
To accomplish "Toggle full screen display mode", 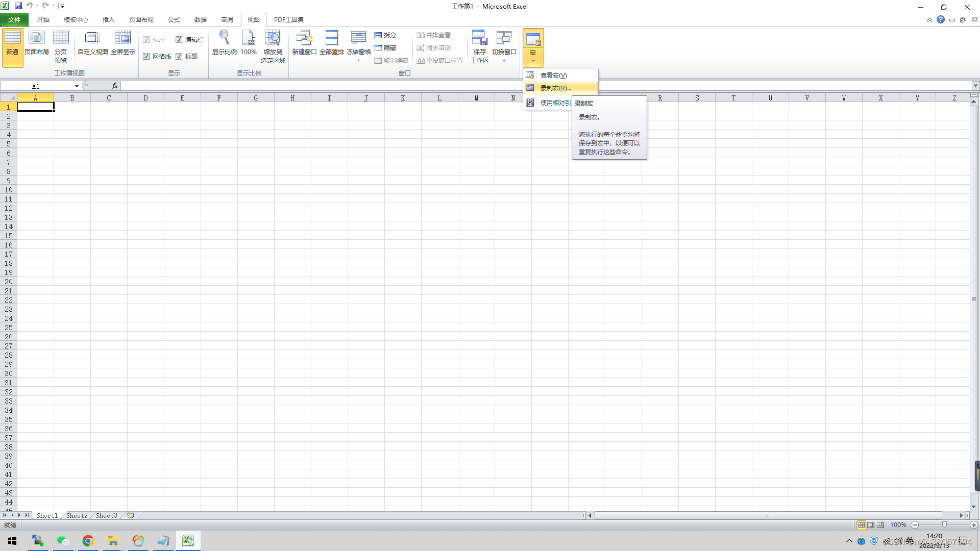I will (122, 38).
